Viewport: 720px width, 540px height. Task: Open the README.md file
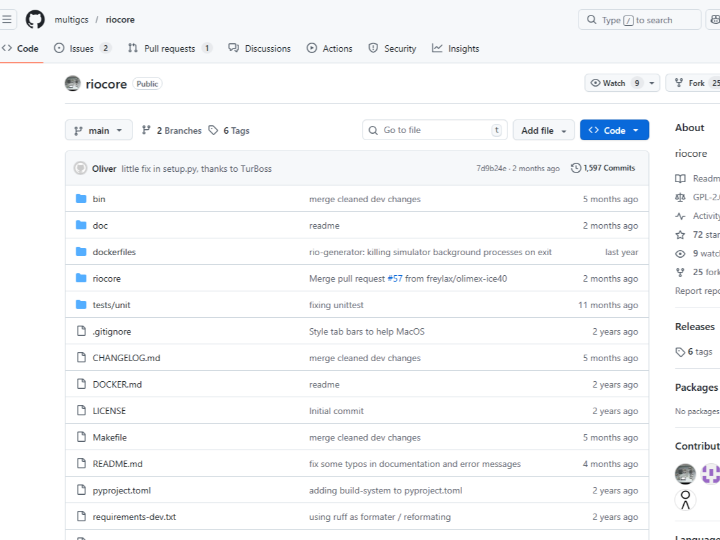coord(117,464)
